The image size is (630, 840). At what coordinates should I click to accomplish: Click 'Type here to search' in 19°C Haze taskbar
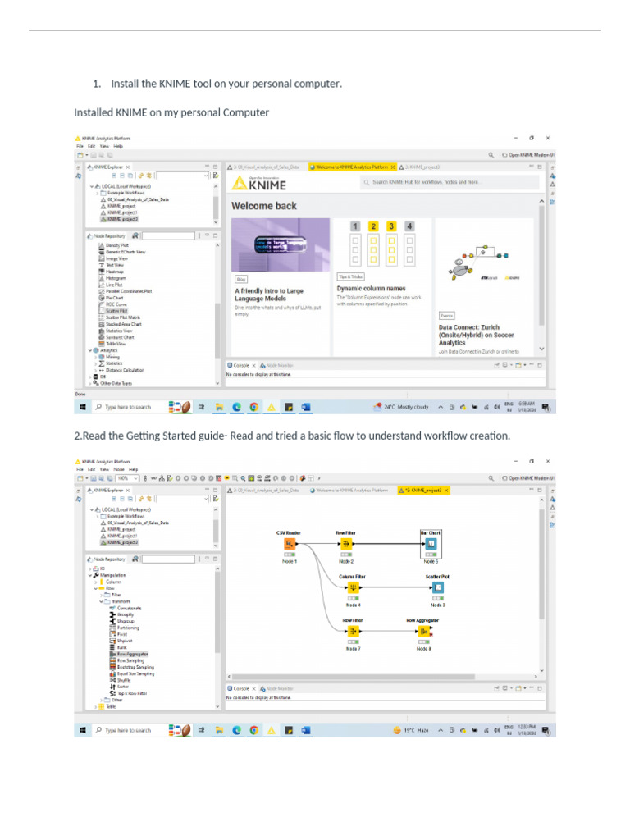pyautogui.click(x=128, y=730)
